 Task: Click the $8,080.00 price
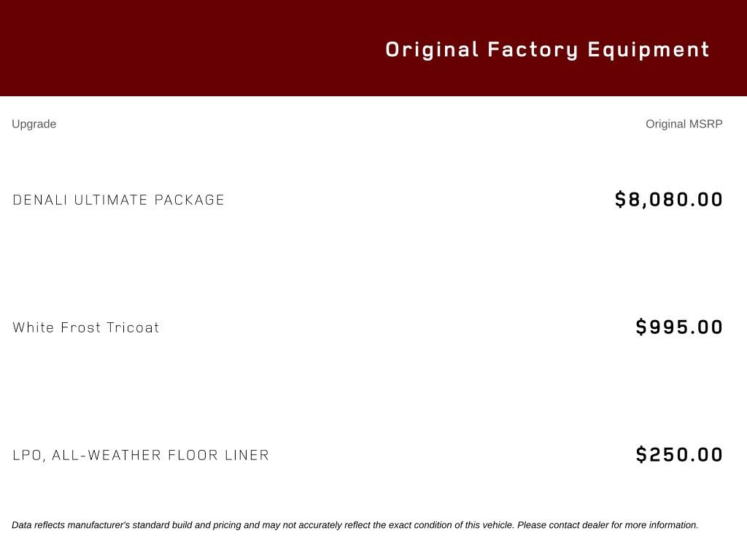click(669, 199)
